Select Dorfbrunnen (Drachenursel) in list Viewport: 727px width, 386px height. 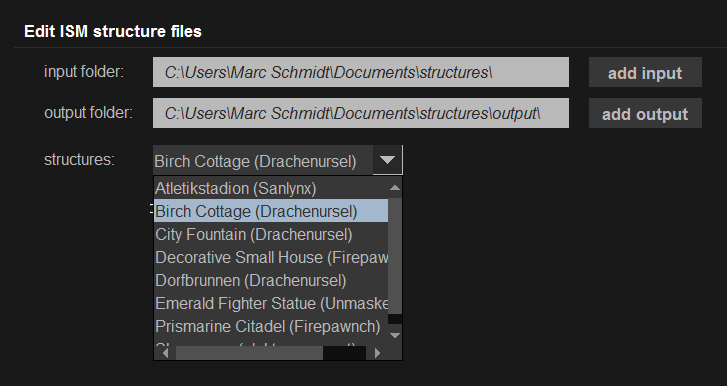tap(271, 280)
